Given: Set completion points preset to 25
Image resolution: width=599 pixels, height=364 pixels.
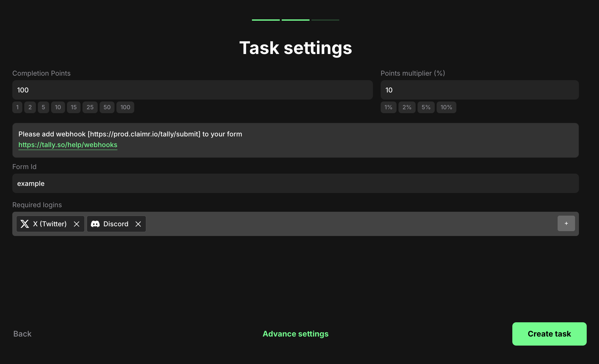Looking at the screenshot, I should pos(90,107).
